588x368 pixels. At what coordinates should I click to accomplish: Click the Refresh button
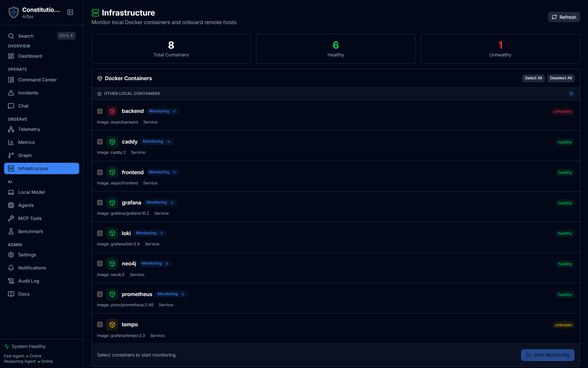coord(564,17)
